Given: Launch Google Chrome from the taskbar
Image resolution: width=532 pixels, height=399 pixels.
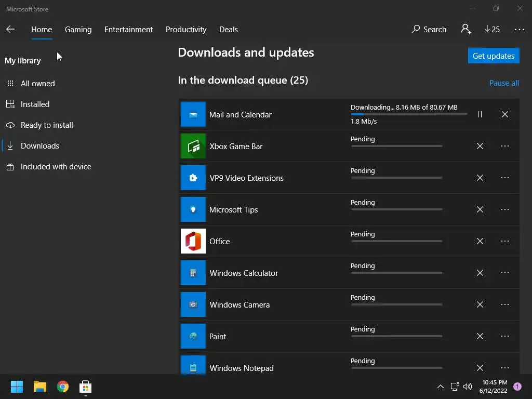Looking at the screenshot, I should click(63, 387).
